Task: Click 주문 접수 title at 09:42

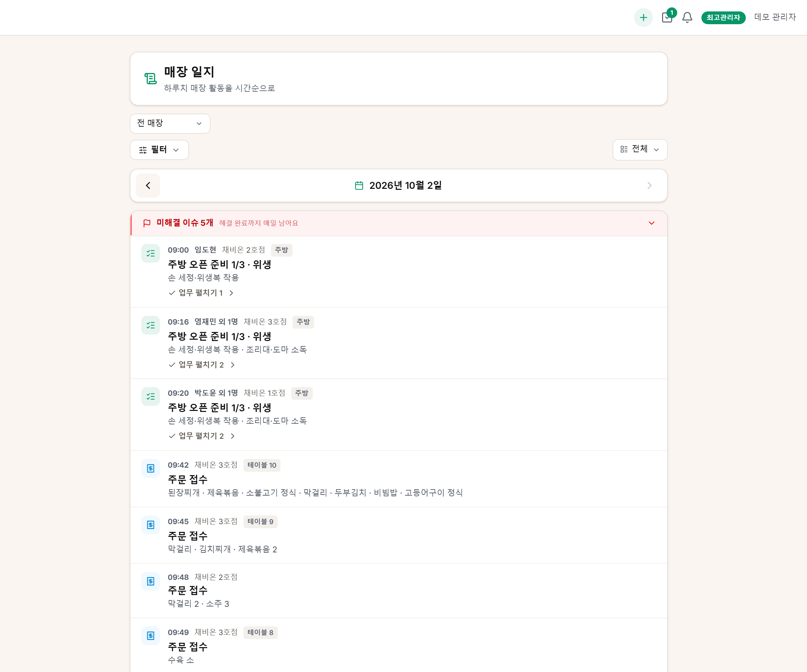Action: click(x=188, y=479)
